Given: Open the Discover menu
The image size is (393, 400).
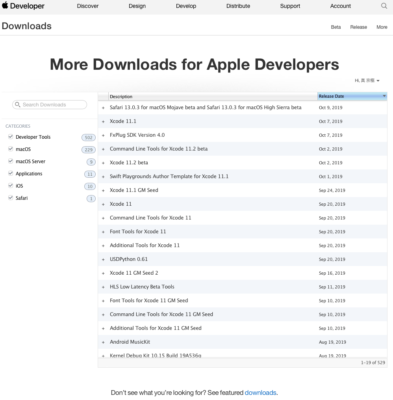Looking at the screenshot, I should click(x=88, y=6).
